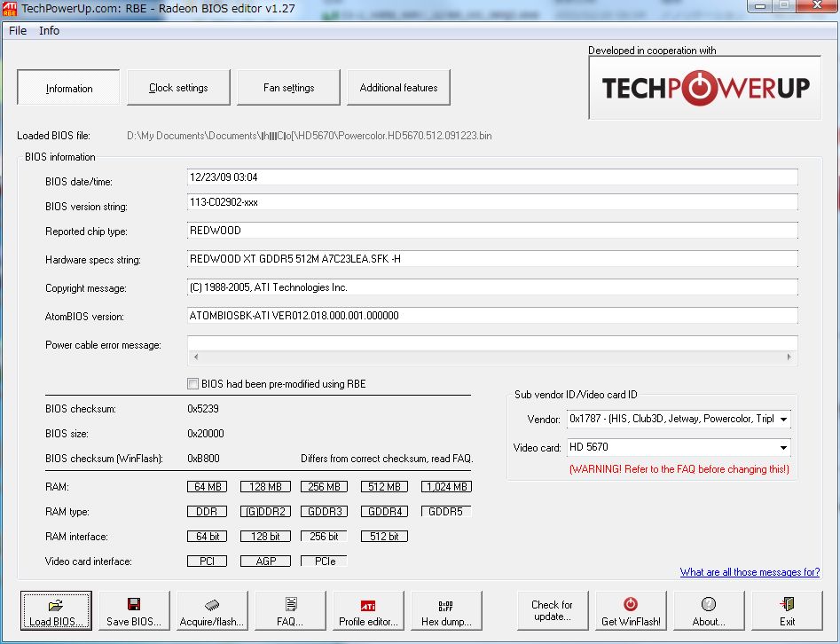840x644 pixels.
Task: Select GDDR4 RAM type indicator
Action: [x=384, y=512]
